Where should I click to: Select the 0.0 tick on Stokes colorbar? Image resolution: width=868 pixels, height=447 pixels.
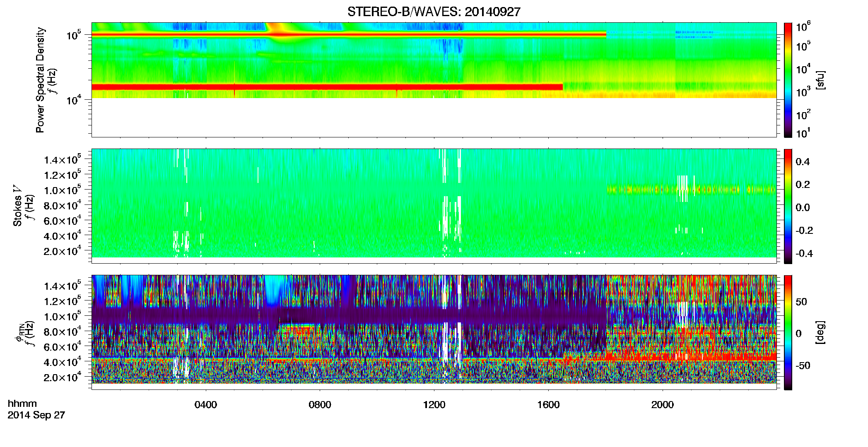click(803, 208)
